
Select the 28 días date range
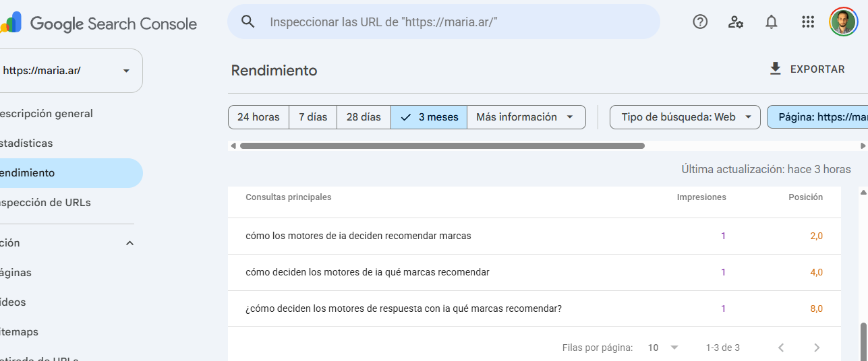(364, 117)
